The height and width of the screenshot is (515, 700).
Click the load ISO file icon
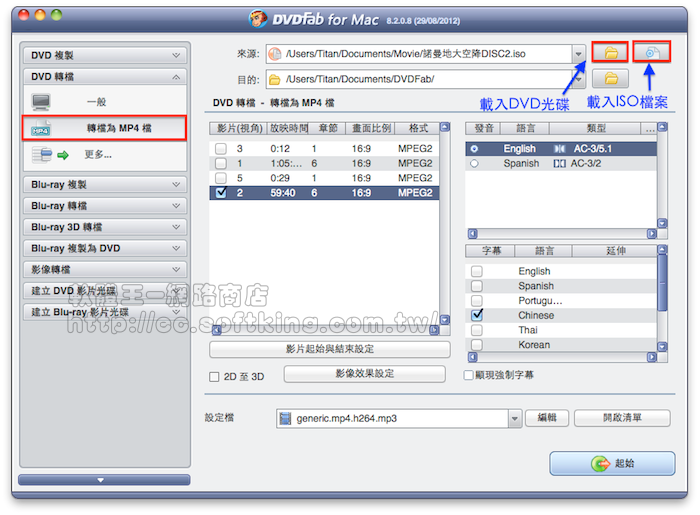(650, 51)
